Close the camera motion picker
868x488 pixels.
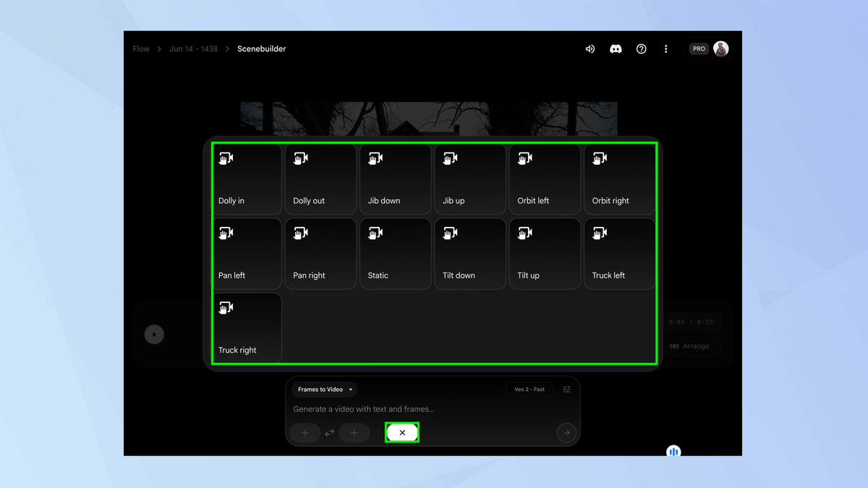[x=402, y=433]
